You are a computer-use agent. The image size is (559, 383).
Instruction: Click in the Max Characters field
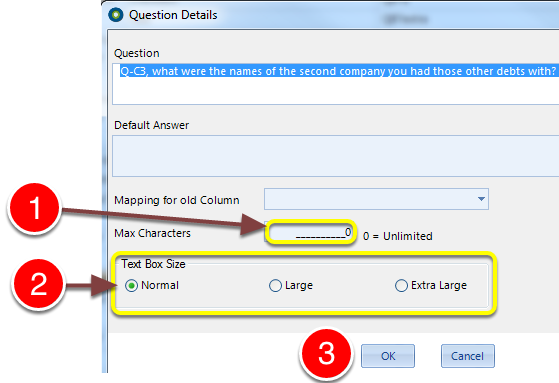click(311, 232)
